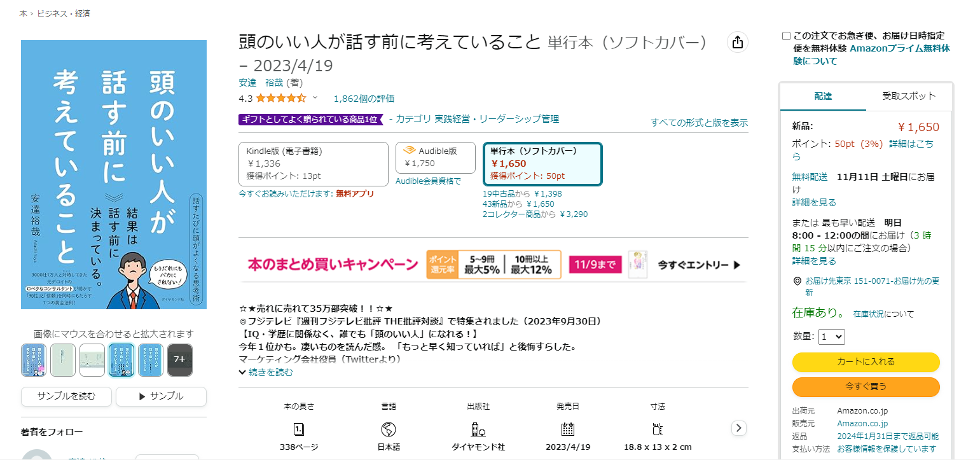Open the 19中古品から ¥1,398 link

pos(522,194)
